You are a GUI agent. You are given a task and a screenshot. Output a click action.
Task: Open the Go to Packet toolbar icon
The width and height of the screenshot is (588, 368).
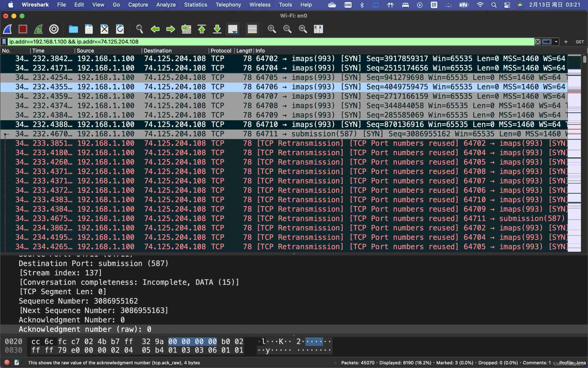[186, 29]
